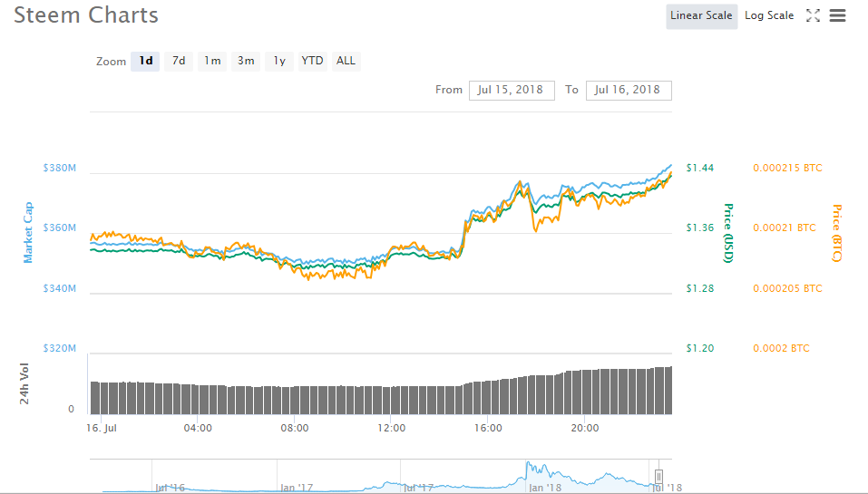Click the Steem Charts heading
This screenshot has width=868, height=494.
[86, 15]
